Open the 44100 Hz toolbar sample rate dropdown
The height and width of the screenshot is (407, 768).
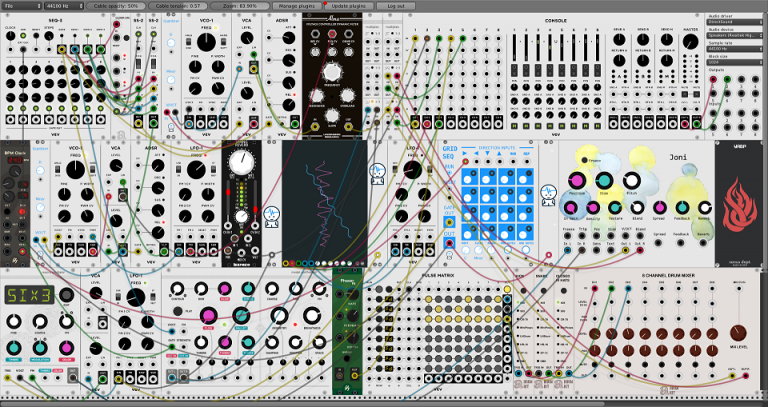coord(64,6)
